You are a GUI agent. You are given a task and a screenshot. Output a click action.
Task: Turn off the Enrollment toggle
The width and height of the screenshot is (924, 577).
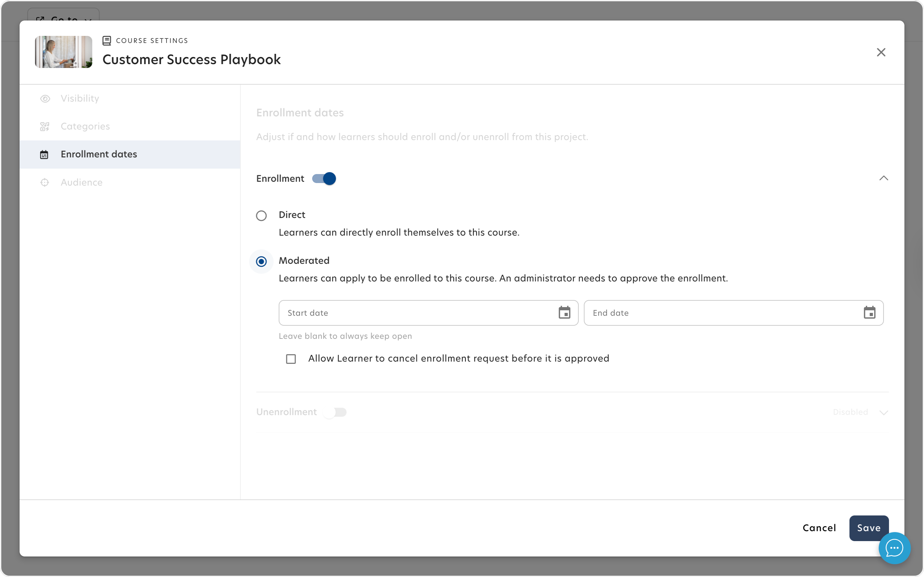[x=324, y=179]
